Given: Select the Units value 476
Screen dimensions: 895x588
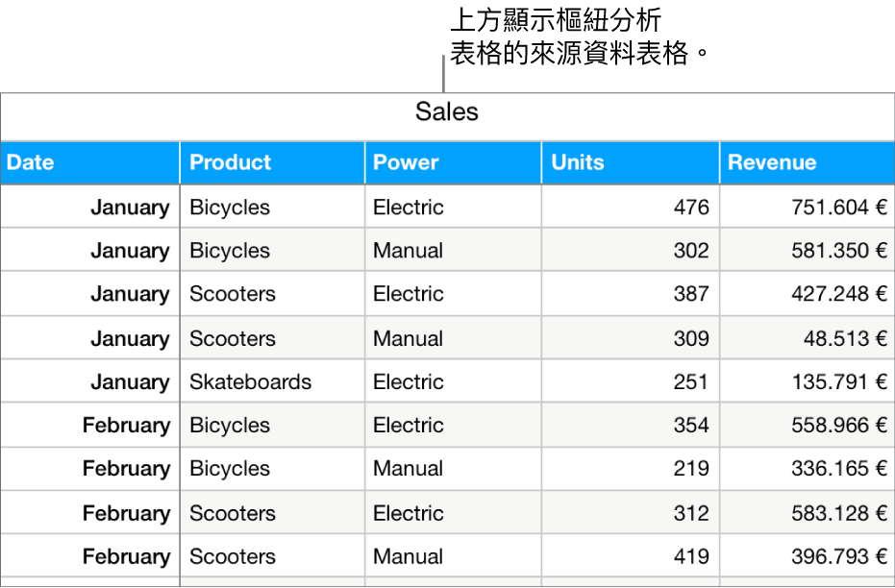Looking at the screenshot, I should point(695,206).
